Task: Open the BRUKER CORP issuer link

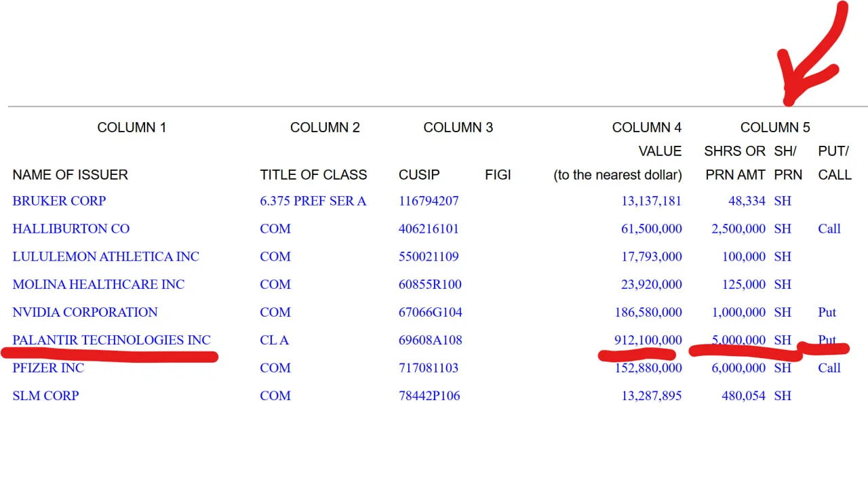Action: (x=59, y=201)
